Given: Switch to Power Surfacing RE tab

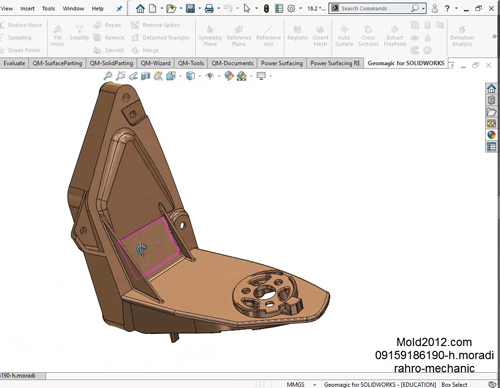Looking at the screenshot, I should click(335, 63).
